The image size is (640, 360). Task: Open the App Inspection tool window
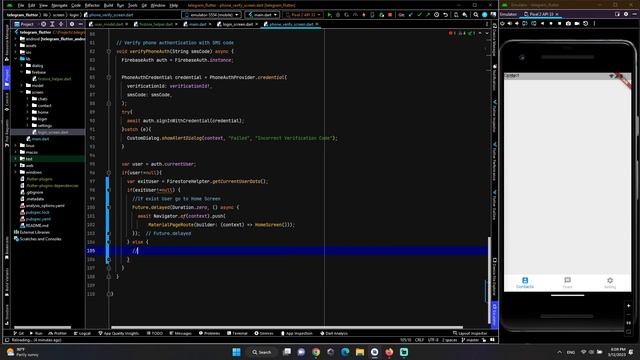coord(296,333)
